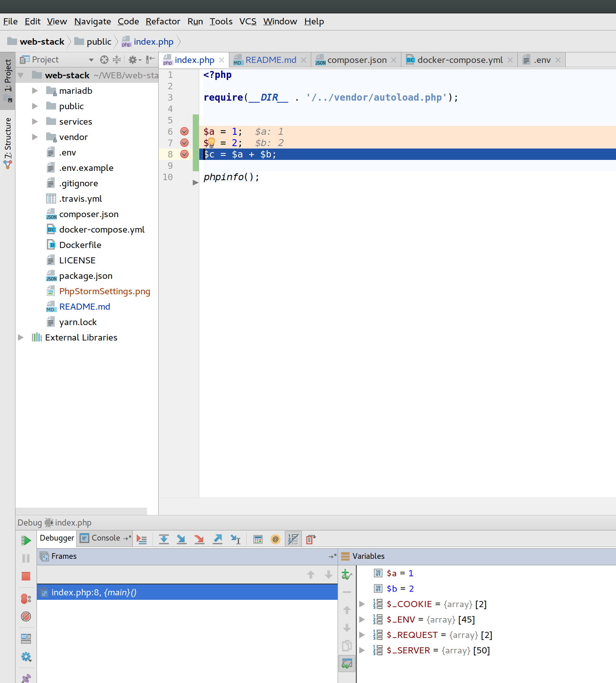Click the Step Into debugger icon
616x683 pixels.
pyautogui.click(x=181, y=539)
